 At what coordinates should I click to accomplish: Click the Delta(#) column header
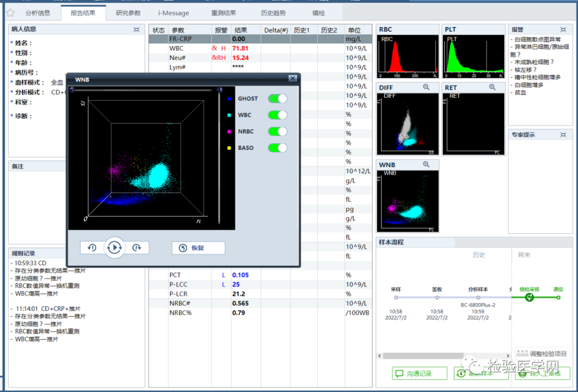pos(276,30)
